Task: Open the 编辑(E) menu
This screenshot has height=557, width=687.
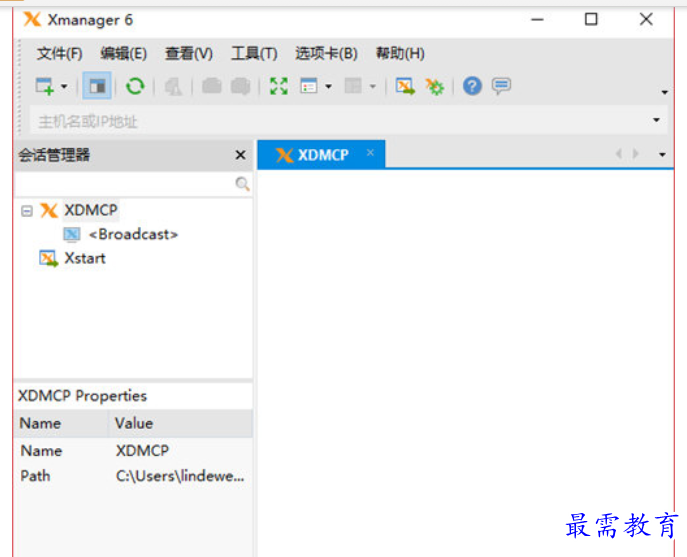Action: [123, 53]
